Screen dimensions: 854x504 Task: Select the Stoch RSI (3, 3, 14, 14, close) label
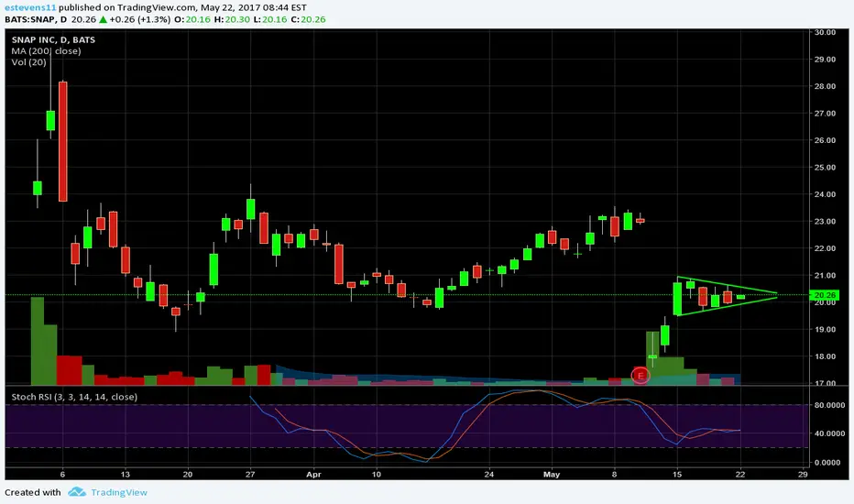point(74,397)
